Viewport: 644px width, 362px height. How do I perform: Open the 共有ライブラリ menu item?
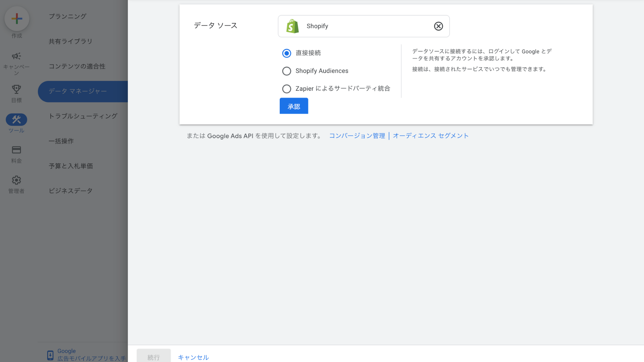pyautogui.click(x=70, y=41)
